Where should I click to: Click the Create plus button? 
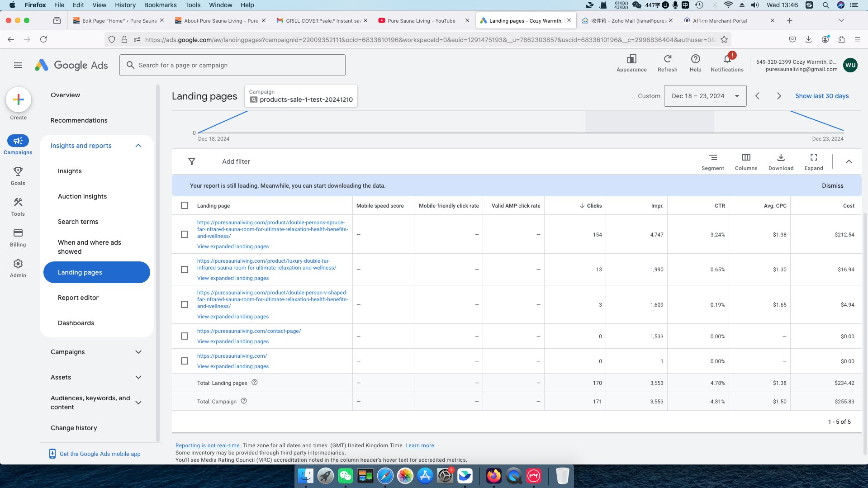point(19,99)
